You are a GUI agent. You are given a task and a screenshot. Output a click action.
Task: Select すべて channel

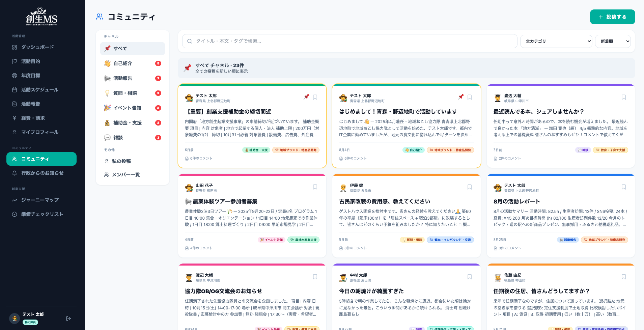click(x=133, y=49)
